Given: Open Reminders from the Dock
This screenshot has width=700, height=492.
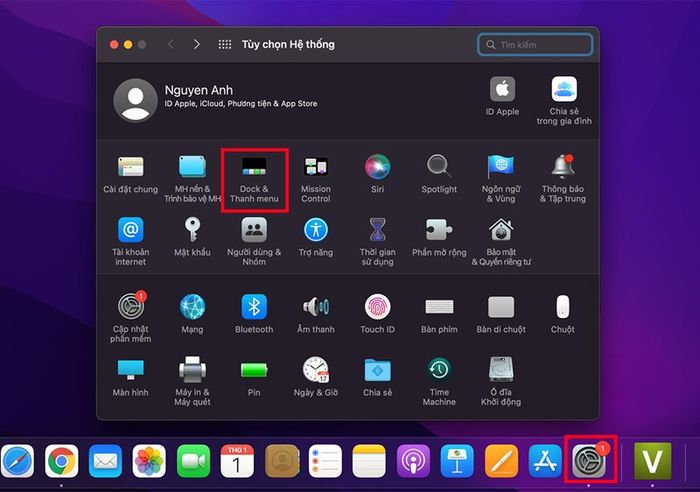Looking at the screenshot, I should click(325, 461).
